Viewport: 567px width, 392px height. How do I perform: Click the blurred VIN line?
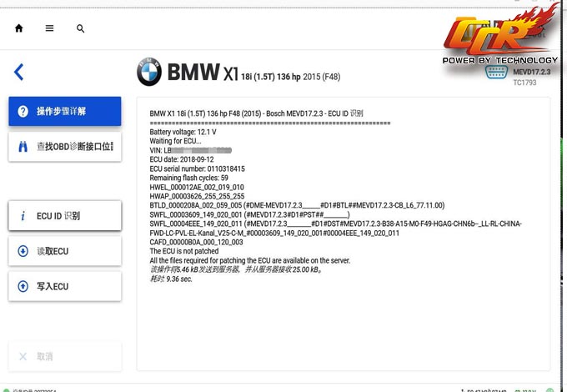[191, 150]
